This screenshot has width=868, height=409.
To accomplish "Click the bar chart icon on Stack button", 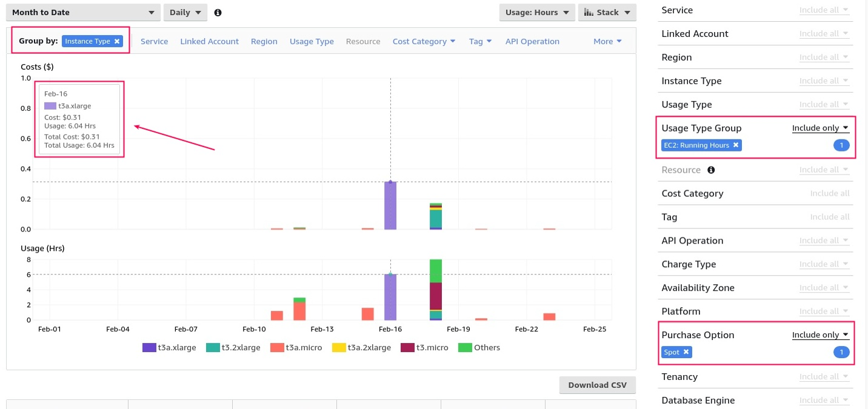I will click(x=589, y=13).
